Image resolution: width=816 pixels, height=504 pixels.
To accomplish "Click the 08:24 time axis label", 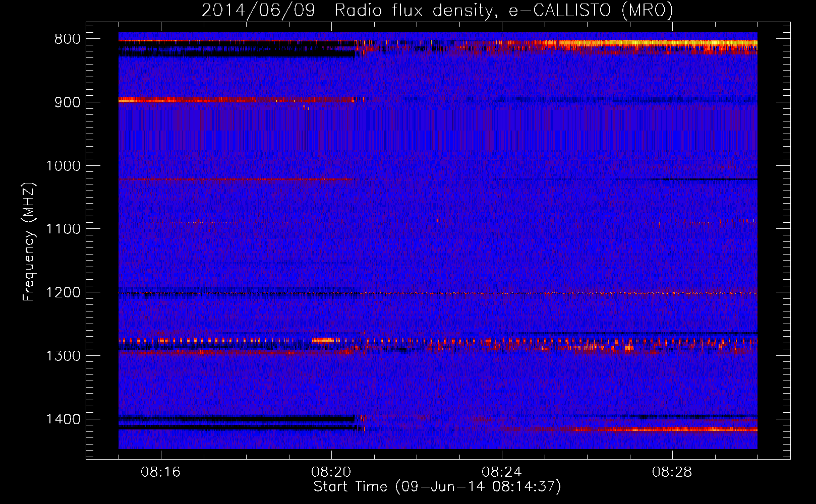I will [x=502, y=472].
